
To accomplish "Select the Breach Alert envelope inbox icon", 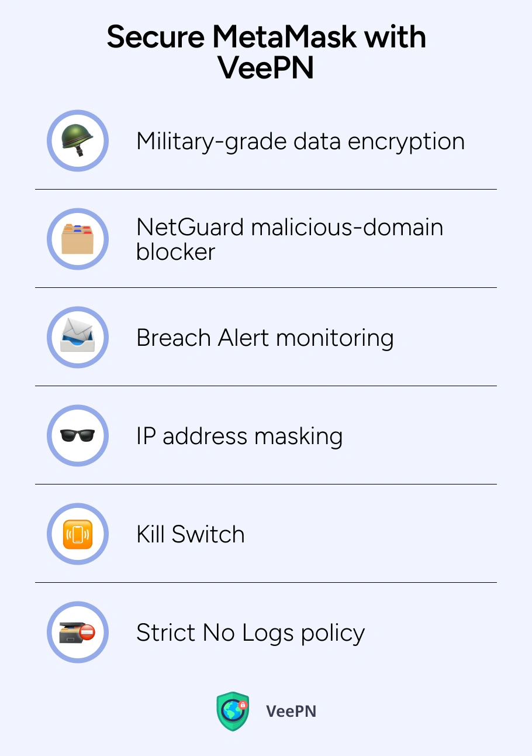I will click(77, 338).
